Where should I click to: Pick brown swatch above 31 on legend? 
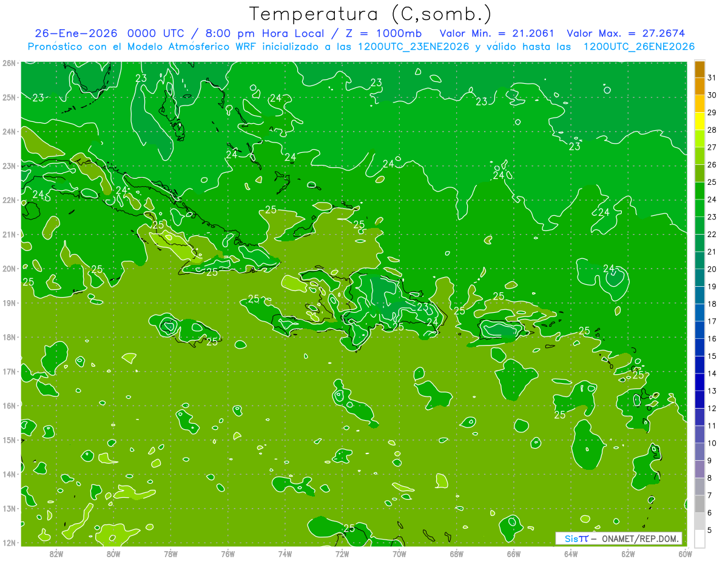point(699,69)
